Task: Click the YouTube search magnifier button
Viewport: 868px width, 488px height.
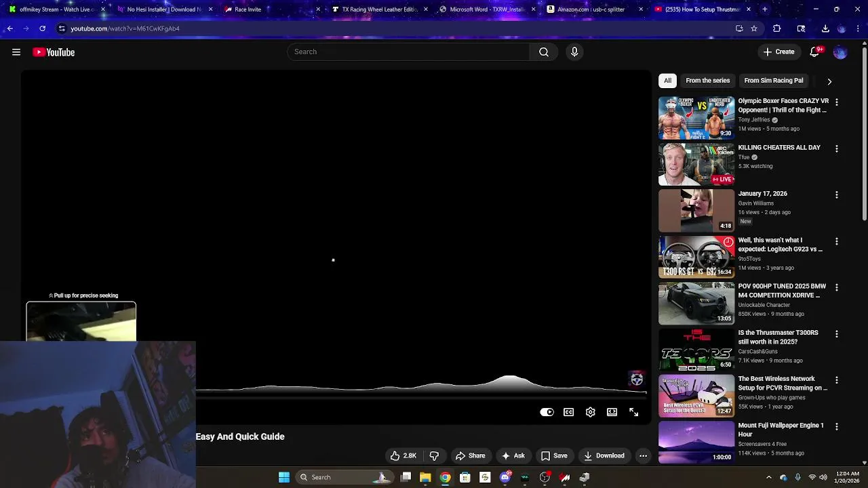Action: [x=544, y=52]
